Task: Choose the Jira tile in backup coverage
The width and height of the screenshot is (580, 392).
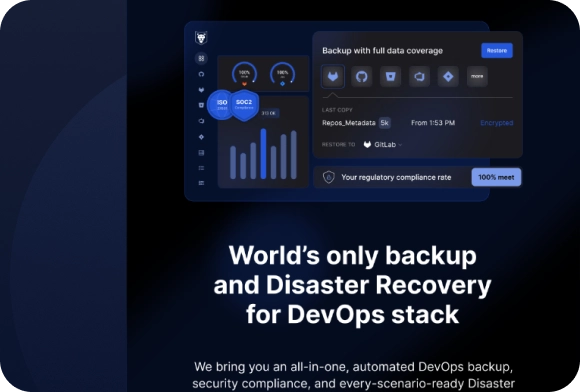Action: [448, 77]
